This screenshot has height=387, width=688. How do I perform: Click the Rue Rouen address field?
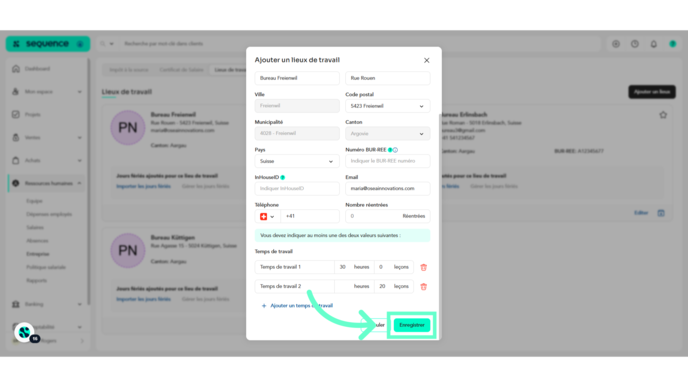[387, 78]
